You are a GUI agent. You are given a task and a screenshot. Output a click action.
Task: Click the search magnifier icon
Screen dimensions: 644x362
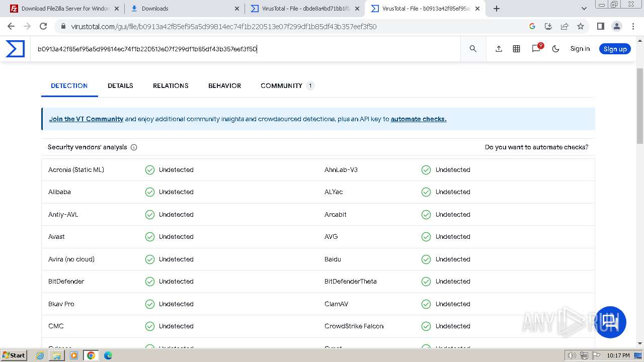point(473,49)
